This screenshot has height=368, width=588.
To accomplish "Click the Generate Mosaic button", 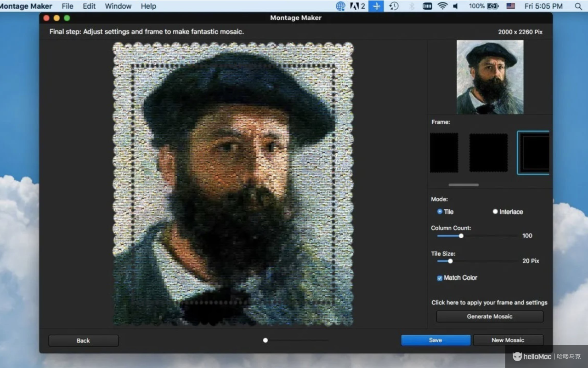I will [x=490, y=316].
